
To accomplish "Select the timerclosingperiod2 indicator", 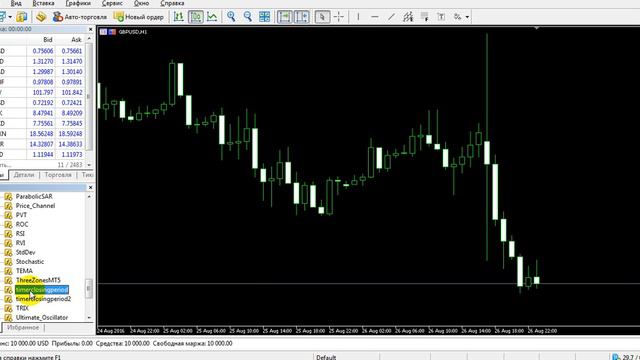I will (x=43, y=299).
